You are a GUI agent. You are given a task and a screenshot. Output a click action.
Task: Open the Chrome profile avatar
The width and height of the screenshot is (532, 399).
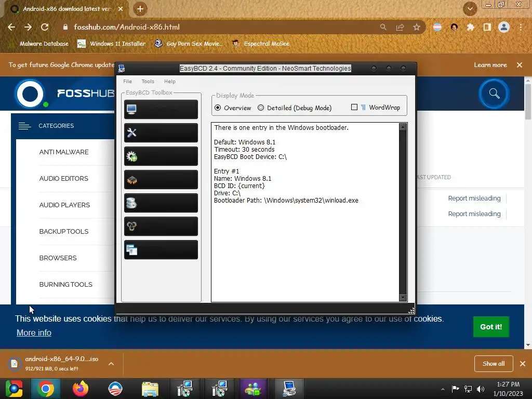504,27
